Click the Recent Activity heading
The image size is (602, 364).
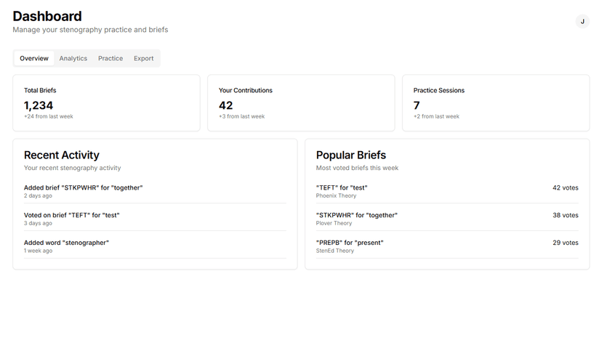point(61,155)
